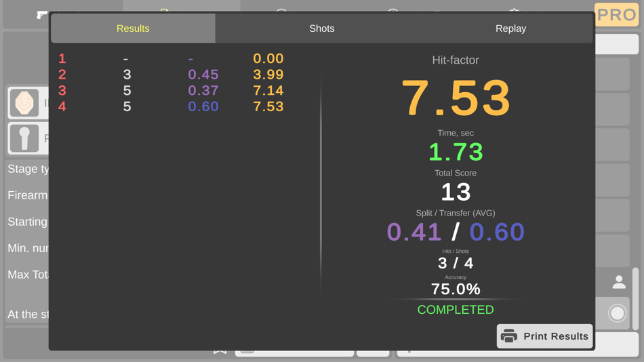Toggle the round radio button at right
The width and height of the screenshot is (644, 362).
(618, 313)
